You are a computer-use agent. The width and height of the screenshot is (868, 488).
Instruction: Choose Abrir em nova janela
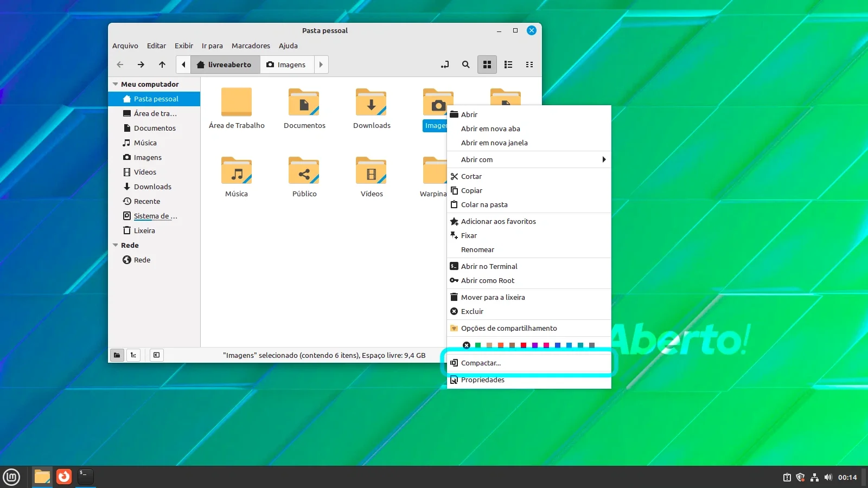[x=529, y=143]
